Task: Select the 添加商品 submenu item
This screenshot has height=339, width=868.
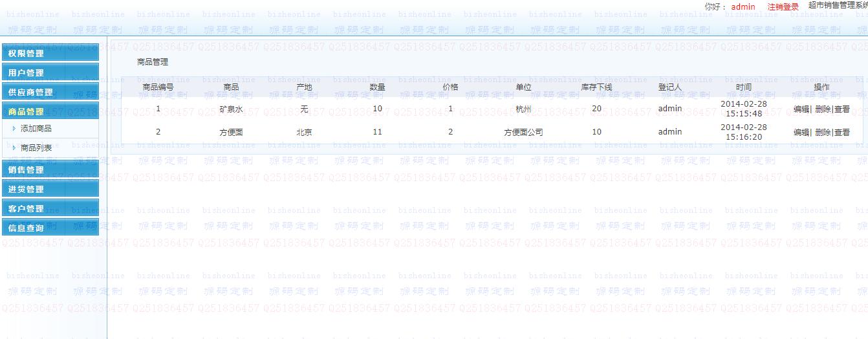Action: point(36,129)
